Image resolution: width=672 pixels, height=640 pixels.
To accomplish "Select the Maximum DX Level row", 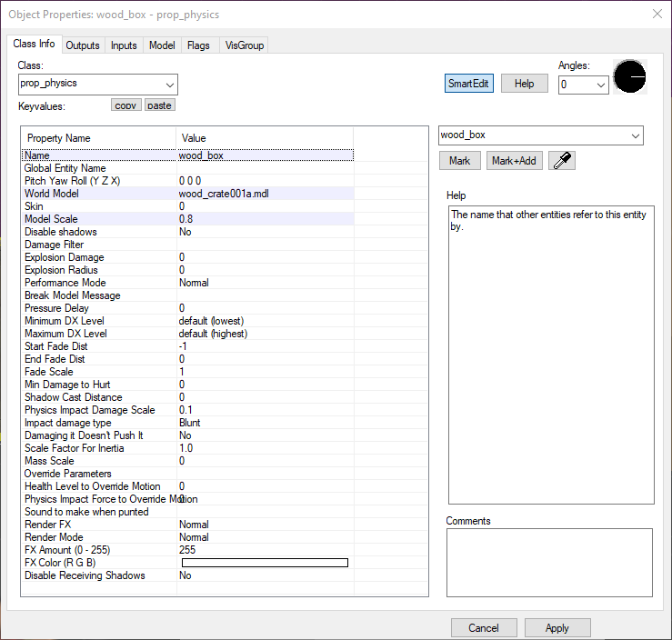I will pos(187,334).
